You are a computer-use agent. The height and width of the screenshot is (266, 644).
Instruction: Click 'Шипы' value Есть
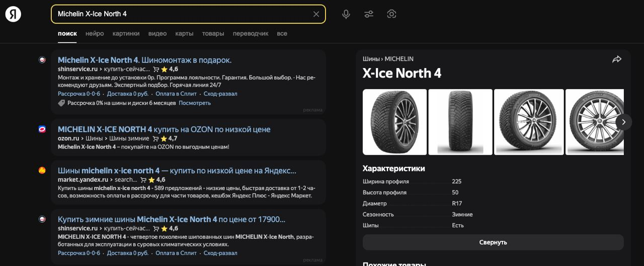point(458,226)
